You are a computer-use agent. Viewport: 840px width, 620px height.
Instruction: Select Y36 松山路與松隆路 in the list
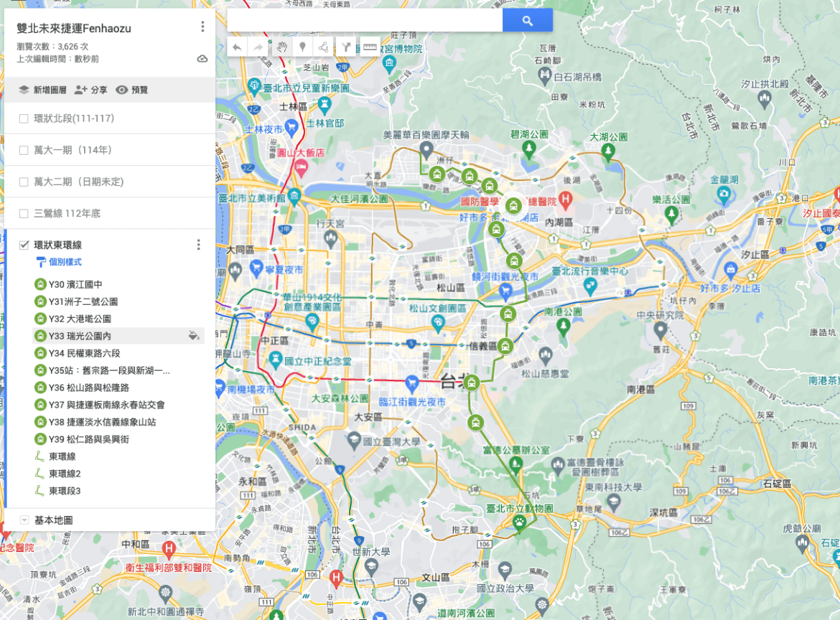pos(88,387)
